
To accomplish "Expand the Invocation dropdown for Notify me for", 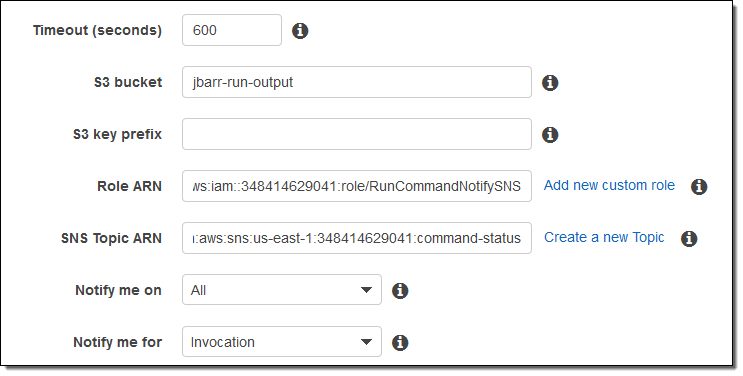I will (282, 342).
